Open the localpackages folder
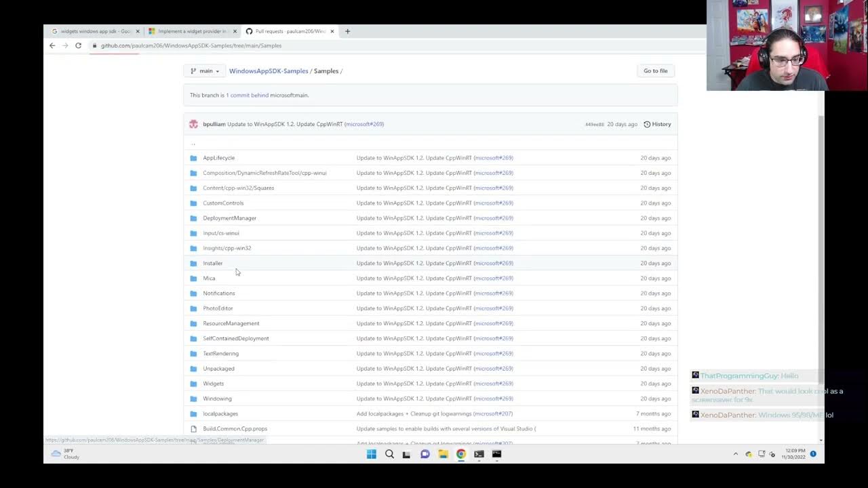 (220, 413)
